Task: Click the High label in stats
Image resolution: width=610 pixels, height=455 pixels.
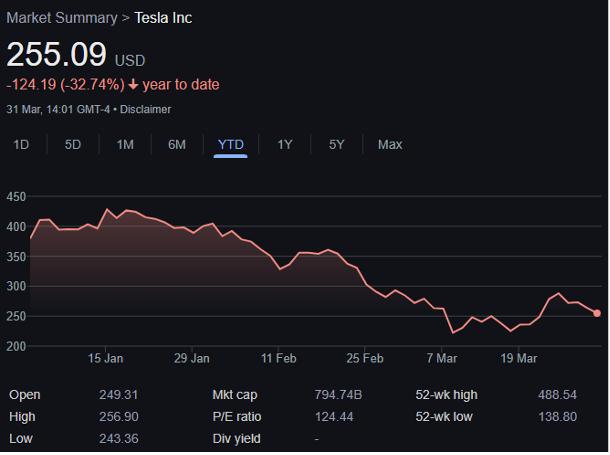Action: click(22, 417)
